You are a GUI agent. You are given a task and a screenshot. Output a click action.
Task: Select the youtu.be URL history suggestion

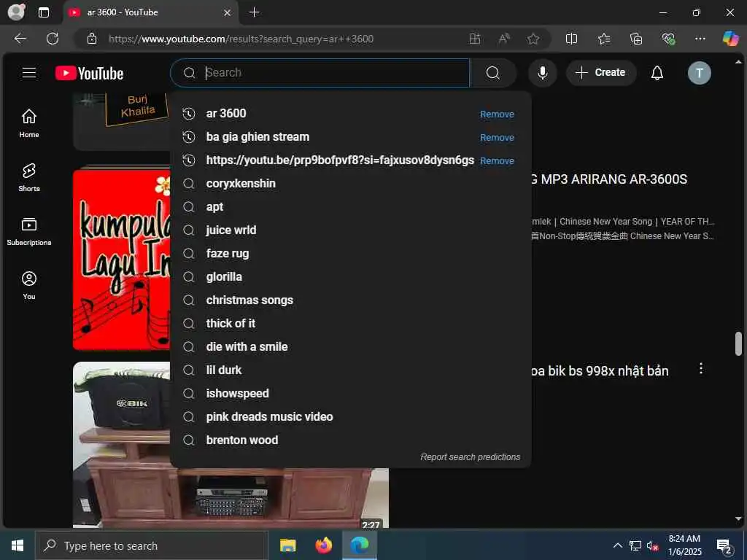point(350,160)
